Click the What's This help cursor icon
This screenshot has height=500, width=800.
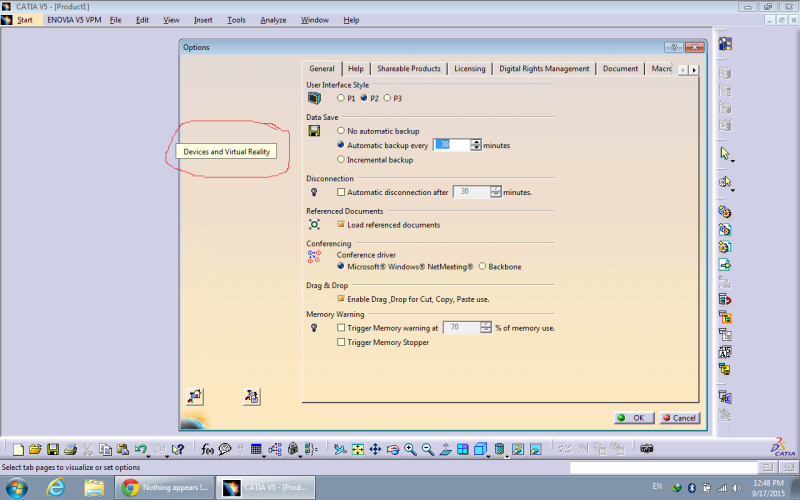point(178,449)
